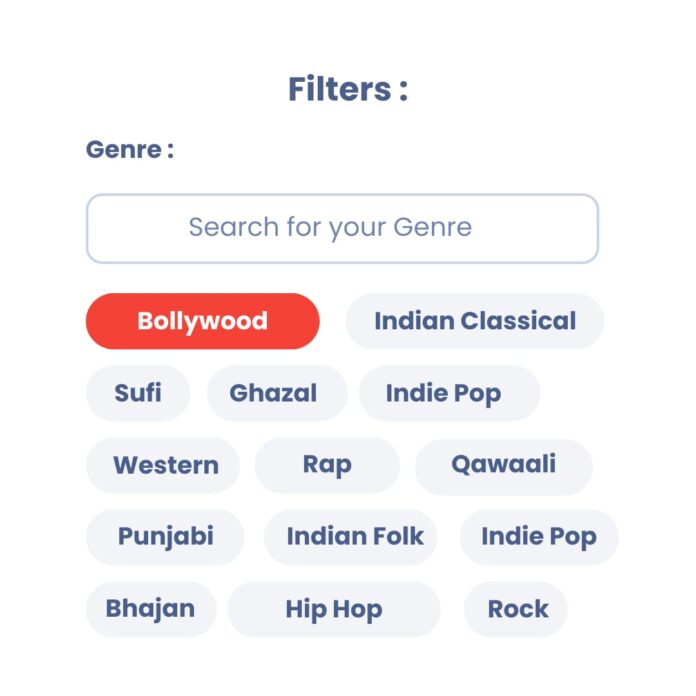696x696 pixels.
Task: Select Indie Pop chip next to Ghazal
Action: click(x=443, y=393)
